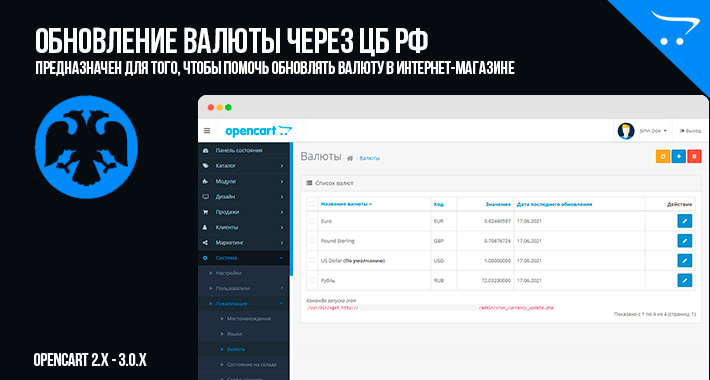710x380 pixels.
Task: Refresh currencies with the orange button
Action: [663, 156]
